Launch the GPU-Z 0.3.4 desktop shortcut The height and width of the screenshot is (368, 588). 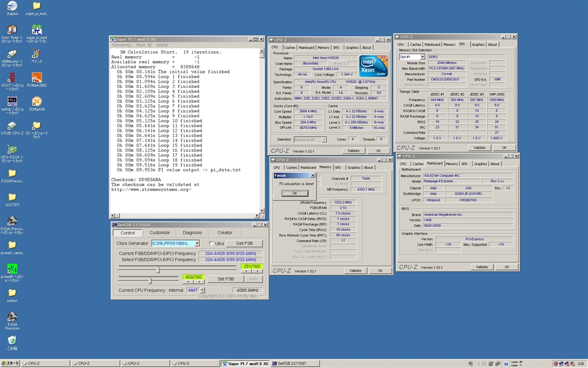(x=12, y=149)
